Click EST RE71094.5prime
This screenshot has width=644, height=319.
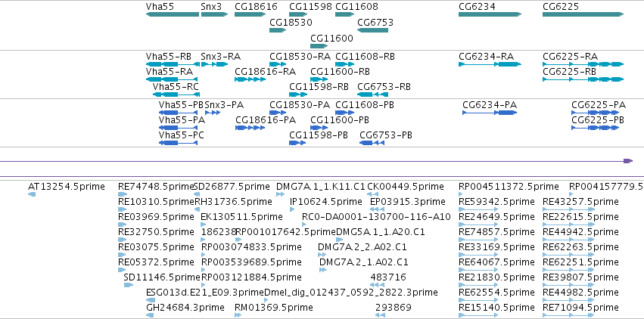tap(580, 308)
